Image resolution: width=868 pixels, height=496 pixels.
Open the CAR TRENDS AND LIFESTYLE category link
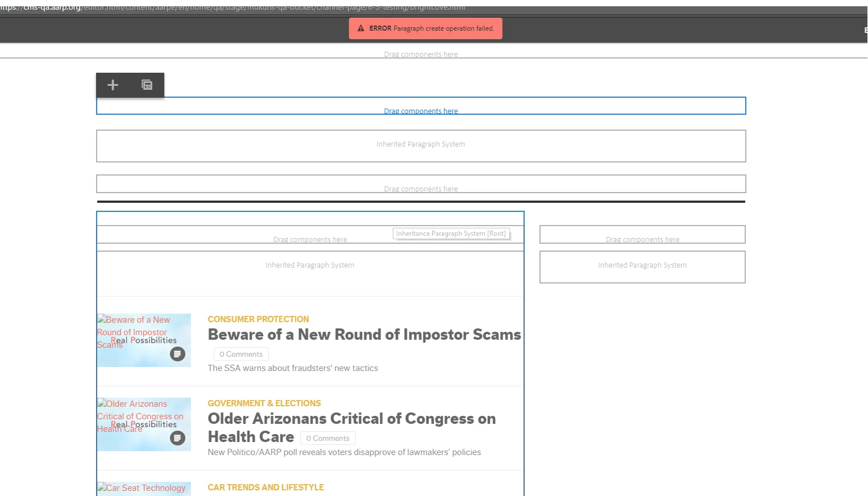pyautogui.click(x=265, y=487)
